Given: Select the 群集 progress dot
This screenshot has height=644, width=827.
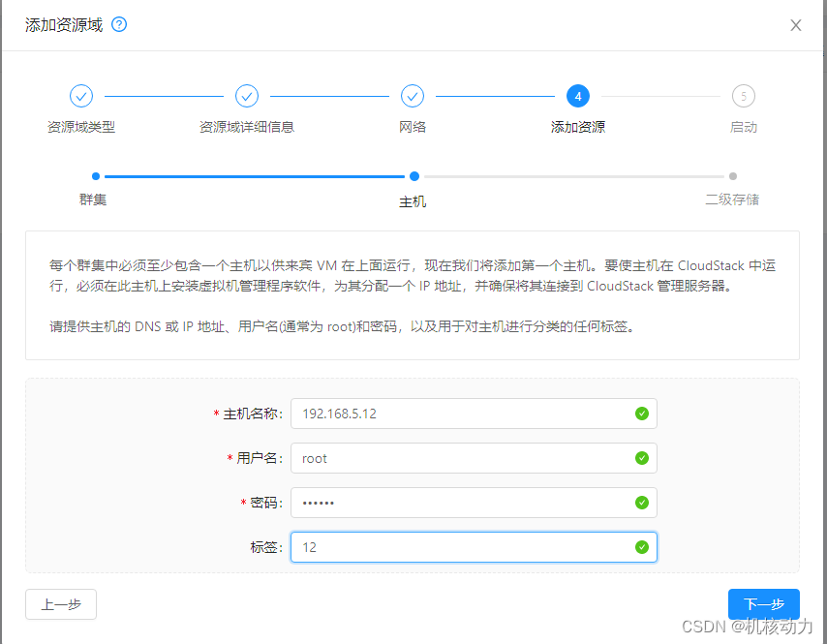Looking at the screenshot, I should [x=95, y=176].
